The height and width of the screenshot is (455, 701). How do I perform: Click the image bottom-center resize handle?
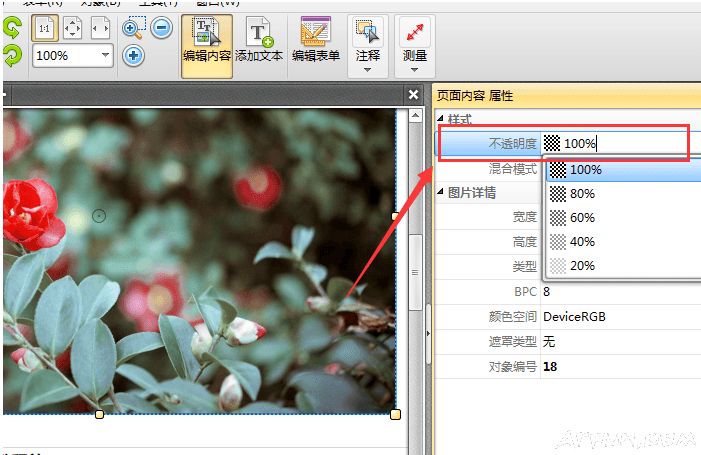99,415
